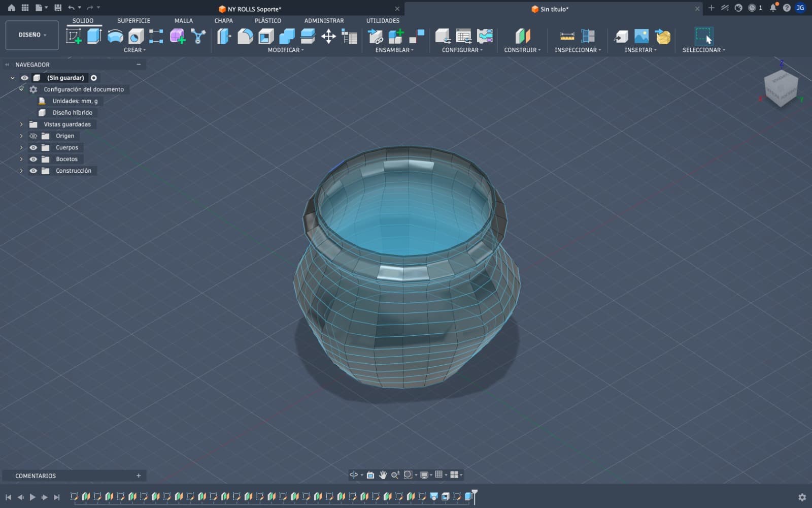Select the Create Sketch tool
Screen dimensions: 812x508
(74, 36)
